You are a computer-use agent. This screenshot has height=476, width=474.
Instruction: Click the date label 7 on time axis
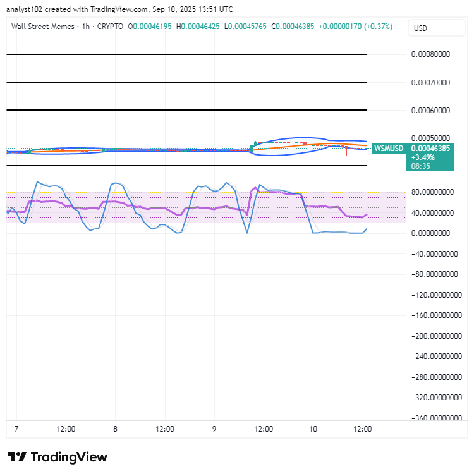click(x=16, y=429)
